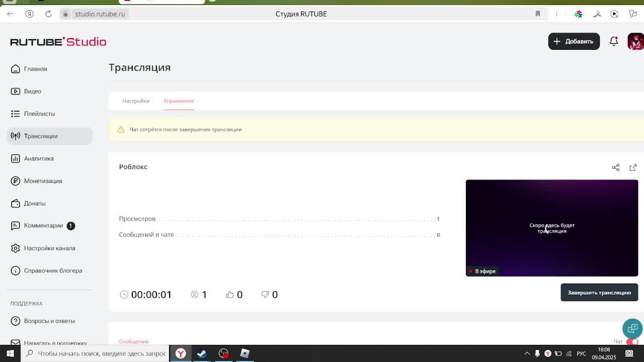Open the user avatar menu
Screen dimensions: 644x362
[635, 41]
